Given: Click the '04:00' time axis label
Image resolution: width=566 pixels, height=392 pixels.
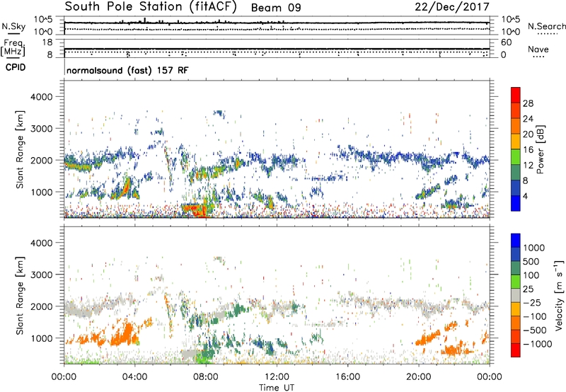Looking at the screenshot, I should [x=134, y=377].
